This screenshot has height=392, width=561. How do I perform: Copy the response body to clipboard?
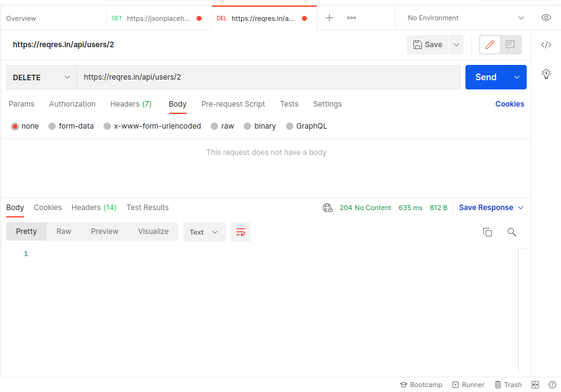[488, 232]
